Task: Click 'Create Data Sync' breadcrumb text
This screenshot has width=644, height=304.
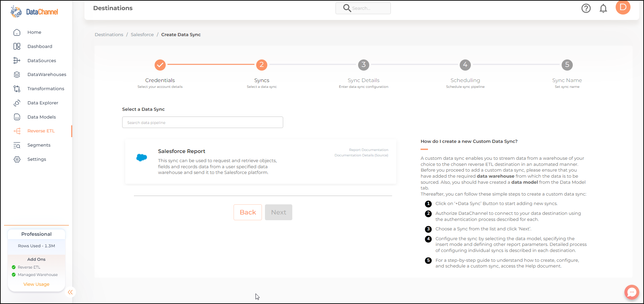Action: (x=181, y=35)
